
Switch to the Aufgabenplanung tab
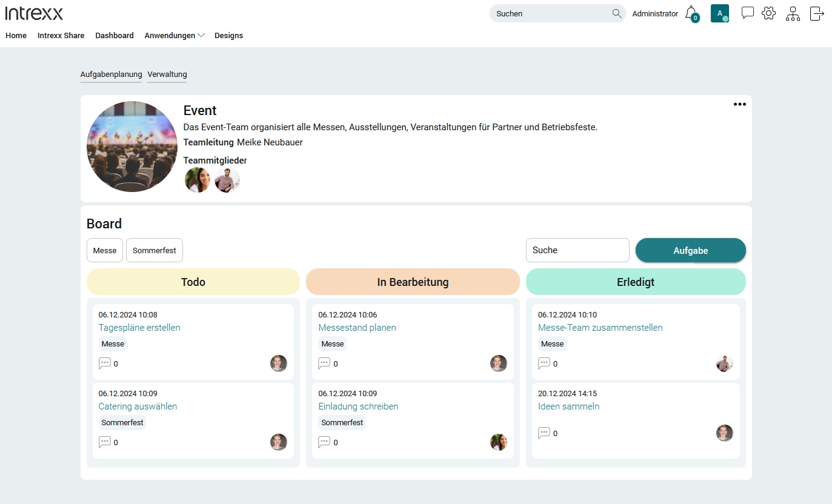pyautogui.click(x=111, y=75)
